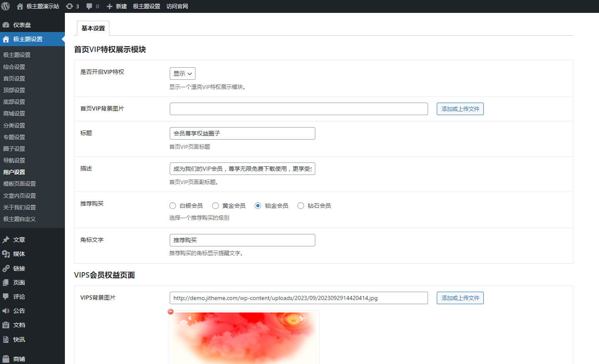Click the VIPS background image thumbnail preview
Screen dimensions: 599x364
244,337
